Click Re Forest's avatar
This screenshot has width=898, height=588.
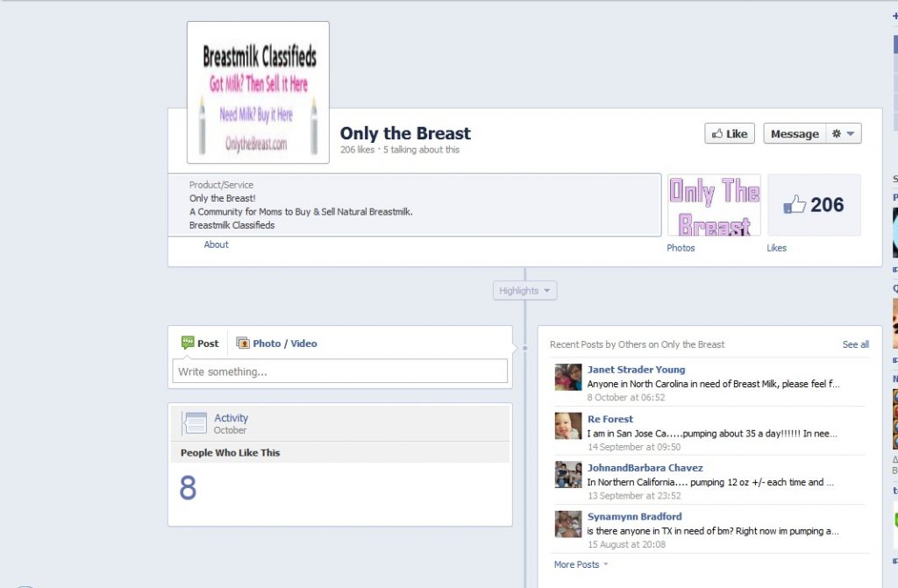(x=568, y=426)
